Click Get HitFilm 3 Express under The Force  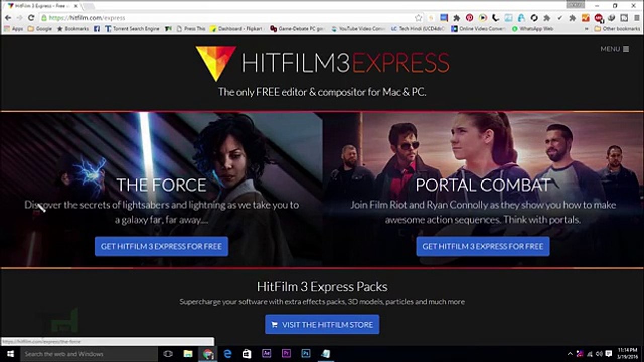pyautogui.click(x=161, y=246)
